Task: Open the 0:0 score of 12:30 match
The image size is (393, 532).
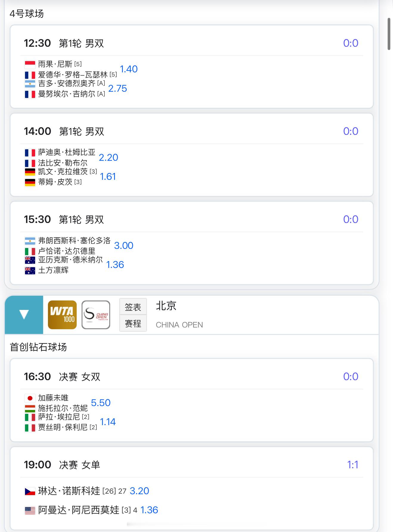Action: click(x=350, y=43)
